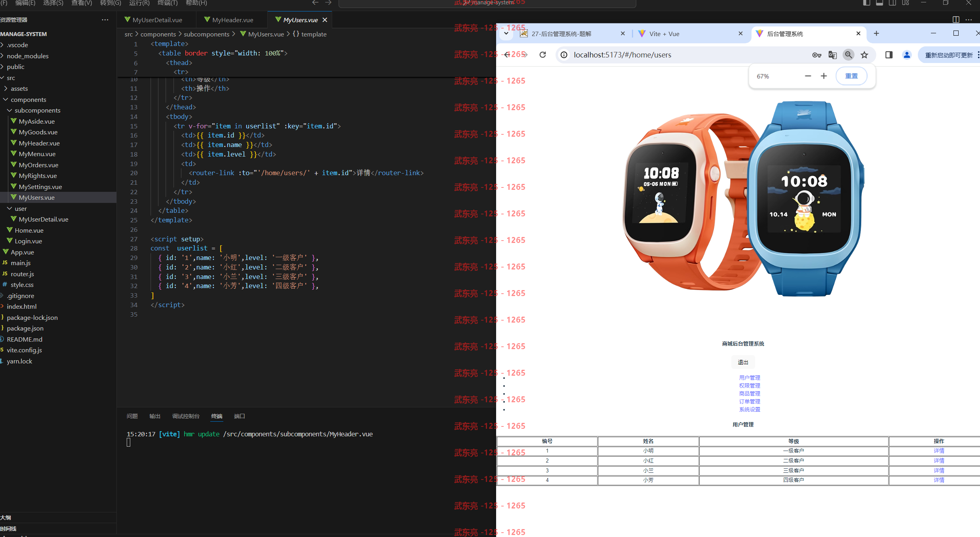
Task: Open a new browser tab
Action: pos(876,34)
